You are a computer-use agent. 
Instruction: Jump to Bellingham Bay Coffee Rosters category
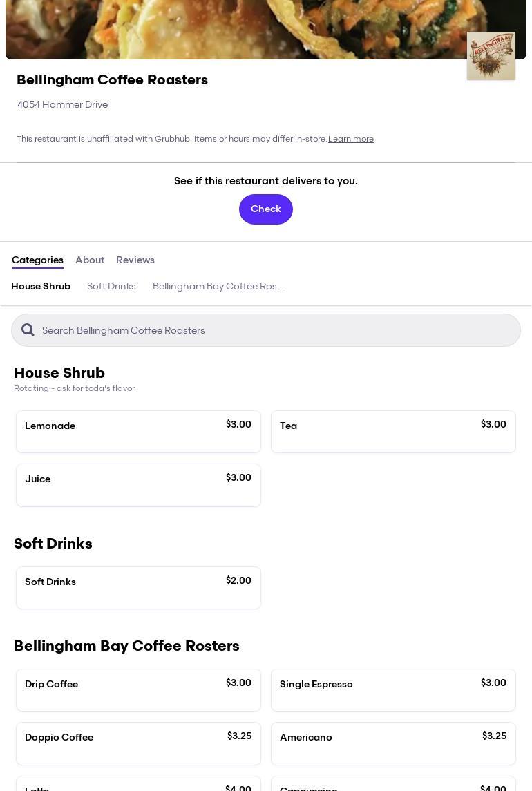[218, 286]
